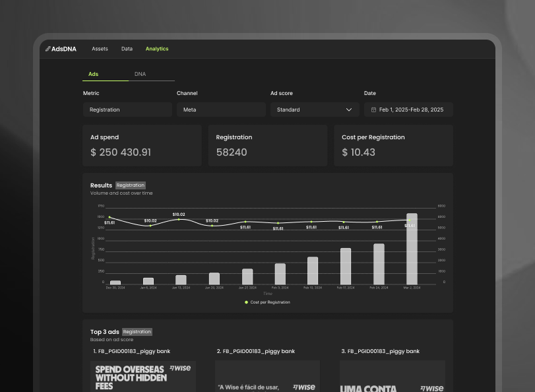This screenshot has height=392, width=535.
Task: Click the AdsDNA logo
Action: 61,49
